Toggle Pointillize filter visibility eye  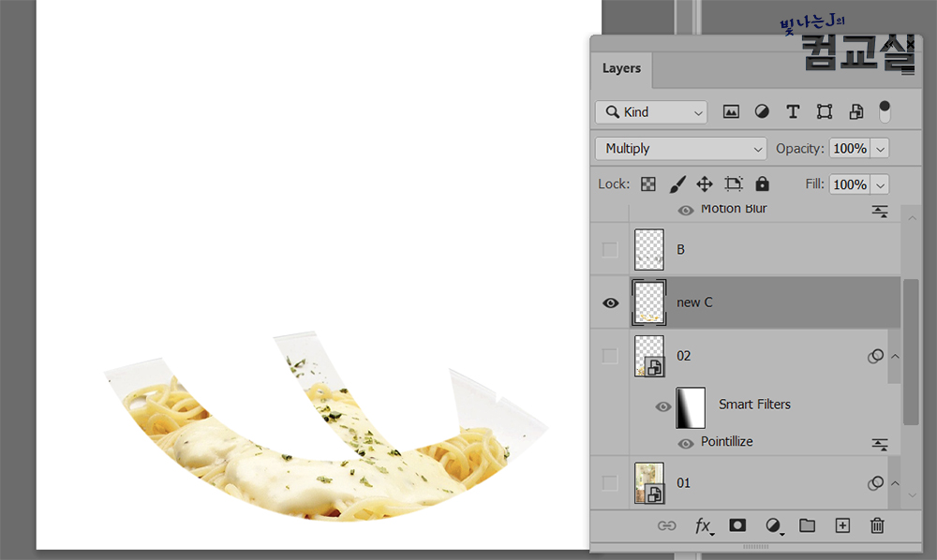pyautogui.click(x=686, y=444)
